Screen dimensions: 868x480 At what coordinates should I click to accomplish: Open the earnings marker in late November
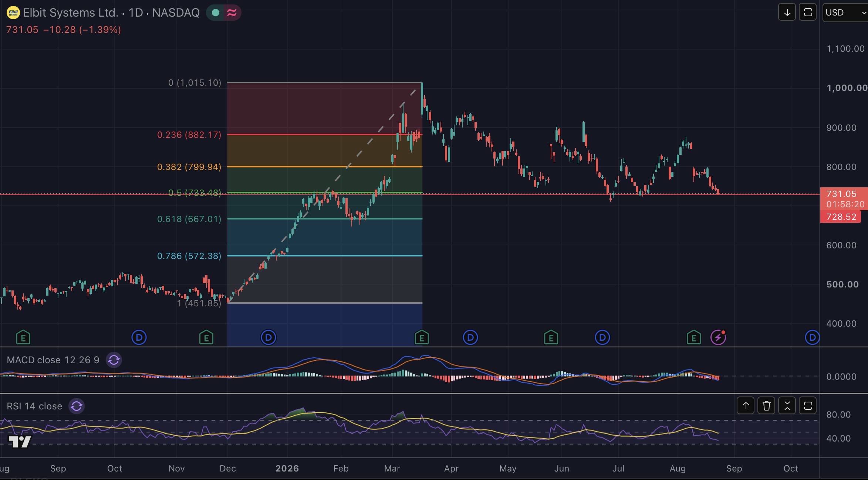coord(206,337)
